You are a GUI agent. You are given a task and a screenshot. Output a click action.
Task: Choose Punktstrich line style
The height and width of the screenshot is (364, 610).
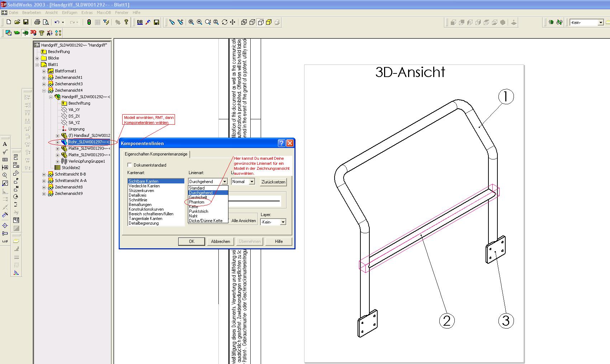[208, 211]
